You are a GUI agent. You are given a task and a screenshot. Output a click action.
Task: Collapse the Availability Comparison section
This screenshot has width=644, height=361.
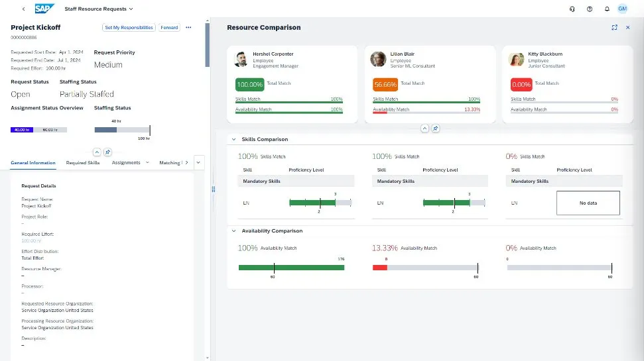(233, 231)
